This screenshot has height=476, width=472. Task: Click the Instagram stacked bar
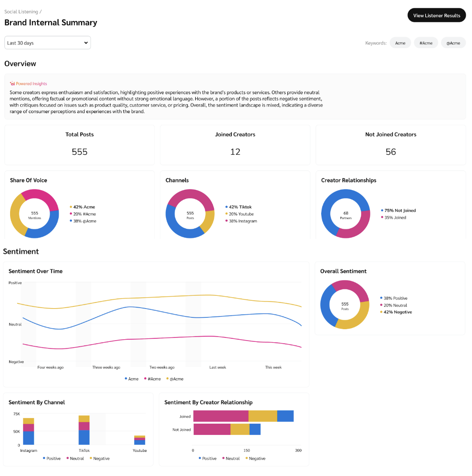29,431
